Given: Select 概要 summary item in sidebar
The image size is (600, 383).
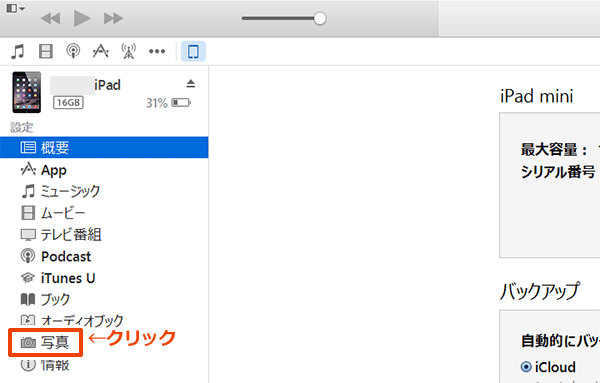Looking at the screenshot, I should click(x=104, y=147).
